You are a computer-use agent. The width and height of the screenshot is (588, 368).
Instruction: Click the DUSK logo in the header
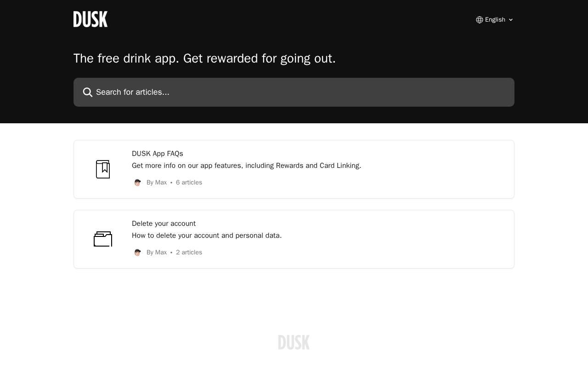pos(90,19)
